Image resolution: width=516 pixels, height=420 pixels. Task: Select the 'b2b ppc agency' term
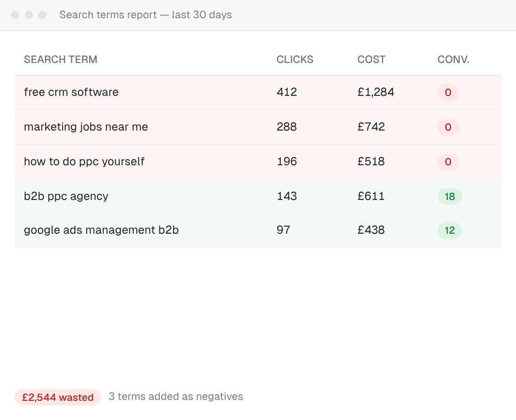pyautogui.click(x=66, y=196)
